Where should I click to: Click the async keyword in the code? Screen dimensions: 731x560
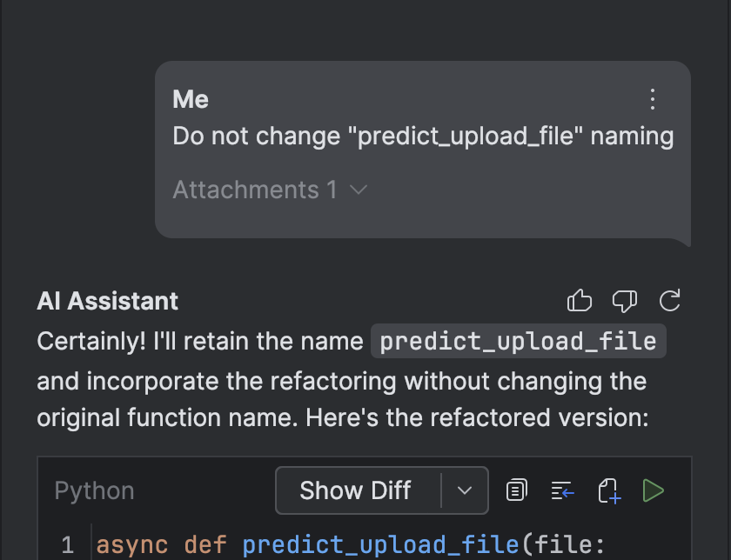point(132,545)
